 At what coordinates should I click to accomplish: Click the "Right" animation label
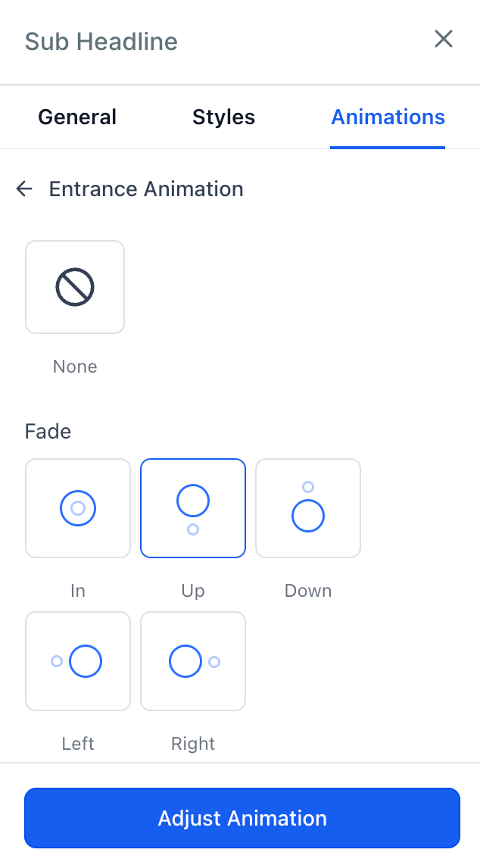tap(193, 744)
